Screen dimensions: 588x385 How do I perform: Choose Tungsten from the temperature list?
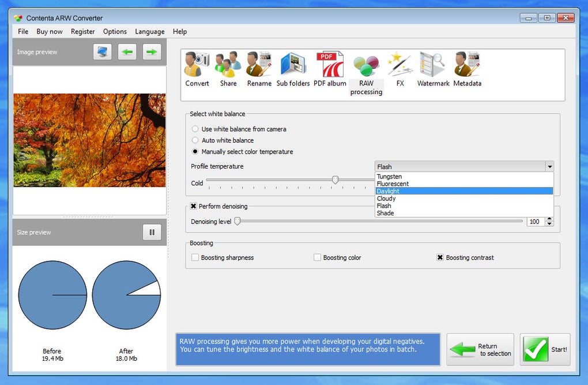click(389, 177)
